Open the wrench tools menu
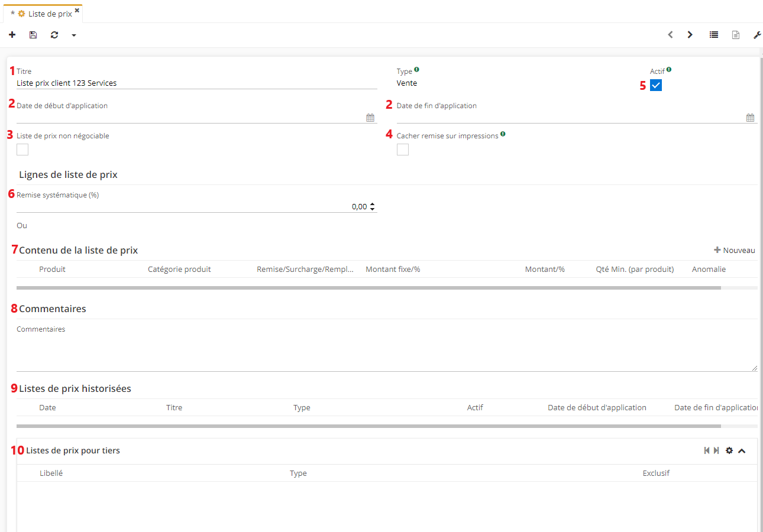The width and height of the screenshot is (763, 532). pyautogui.click(x=757, y=35)
